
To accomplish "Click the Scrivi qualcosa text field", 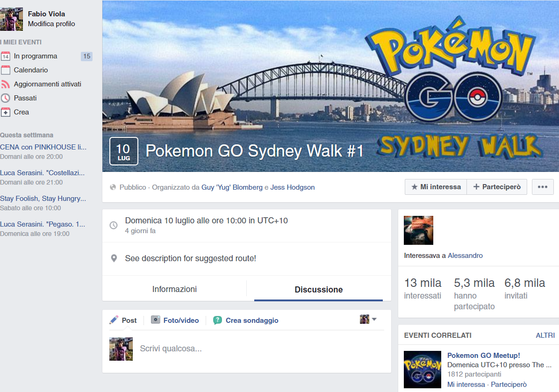I will 262,349.
